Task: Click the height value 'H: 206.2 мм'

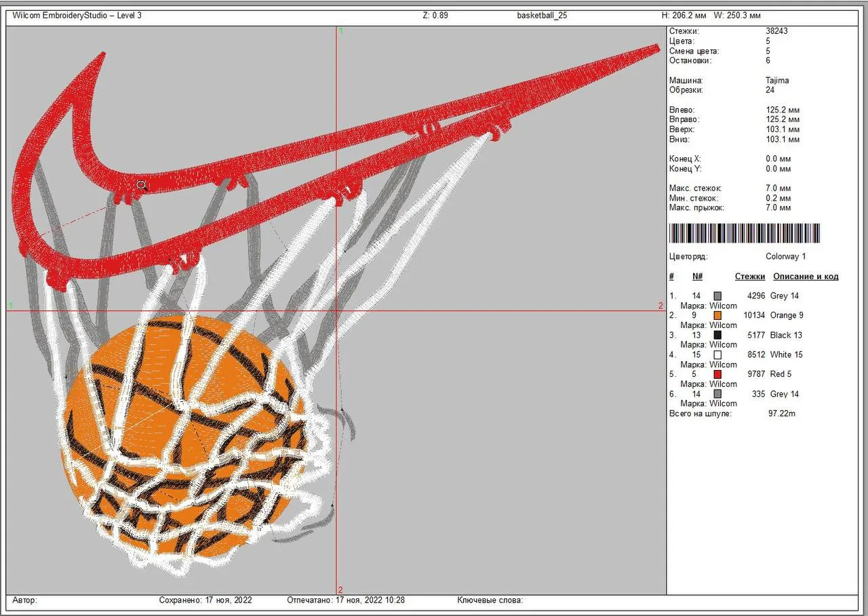Action: click(x=684, y=15)
